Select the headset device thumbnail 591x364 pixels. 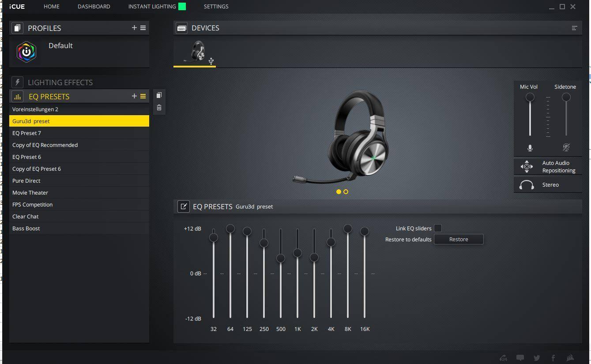click(198, 52)
